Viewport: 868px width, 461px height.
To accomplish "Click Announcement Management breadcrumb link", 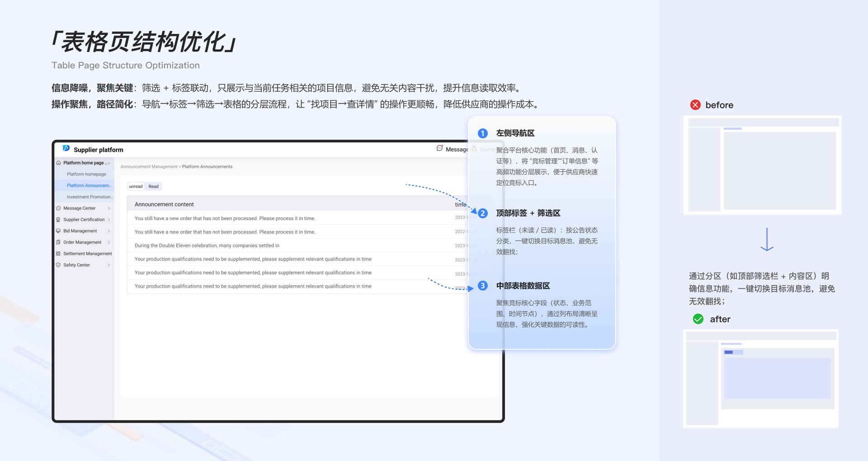I will coord(149,167).
